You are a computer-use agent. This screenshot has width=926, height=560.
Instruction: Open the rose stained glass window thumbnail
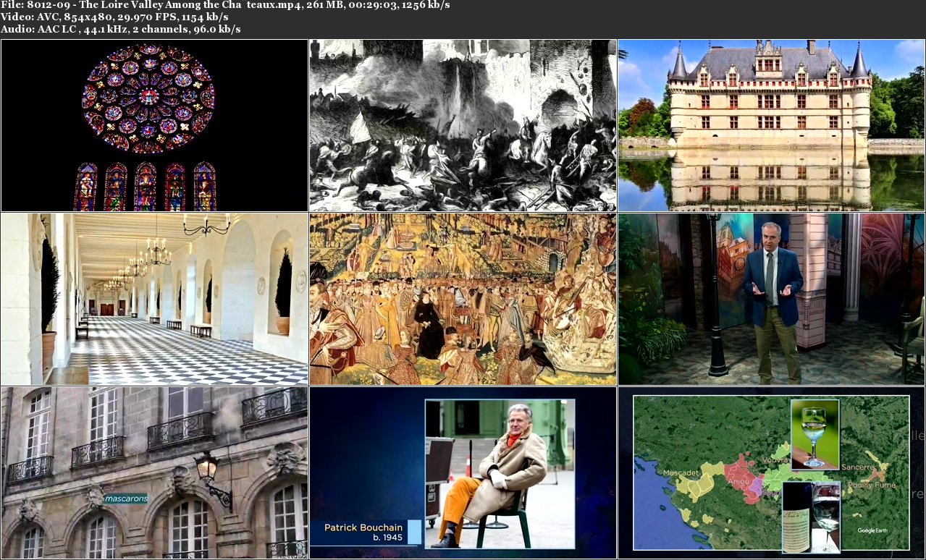pos(154,125)
